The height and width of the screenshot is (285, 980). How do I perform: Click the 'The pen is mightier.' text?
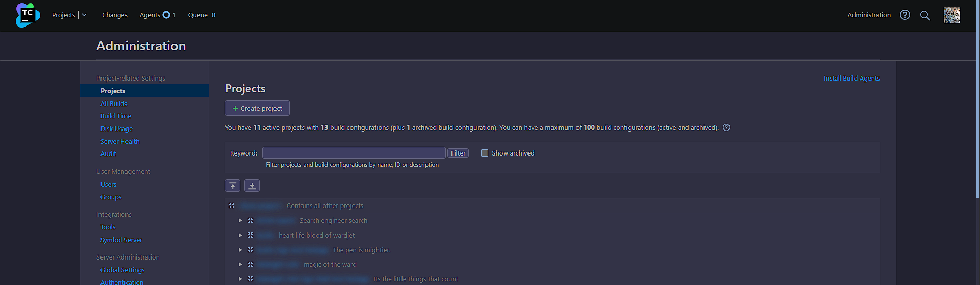point(362,250)
